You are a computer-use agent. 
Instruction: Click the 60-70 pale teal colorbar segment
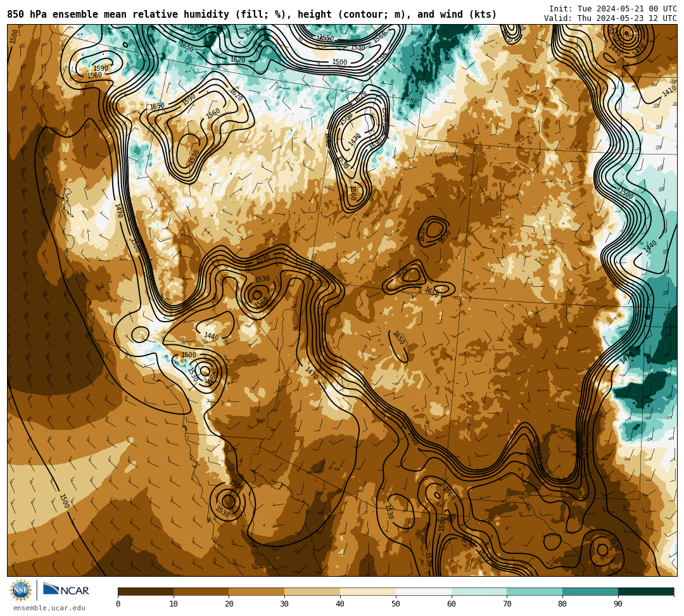coord(479,591)
